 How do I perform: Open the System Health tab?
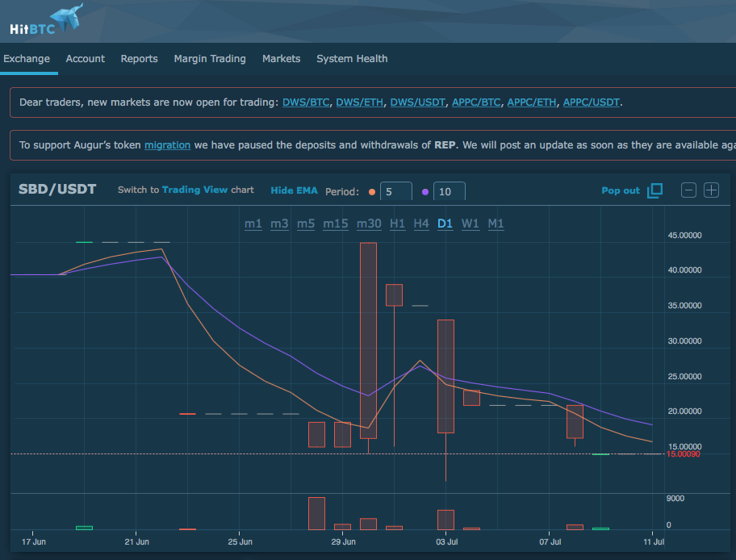(352, 59)
